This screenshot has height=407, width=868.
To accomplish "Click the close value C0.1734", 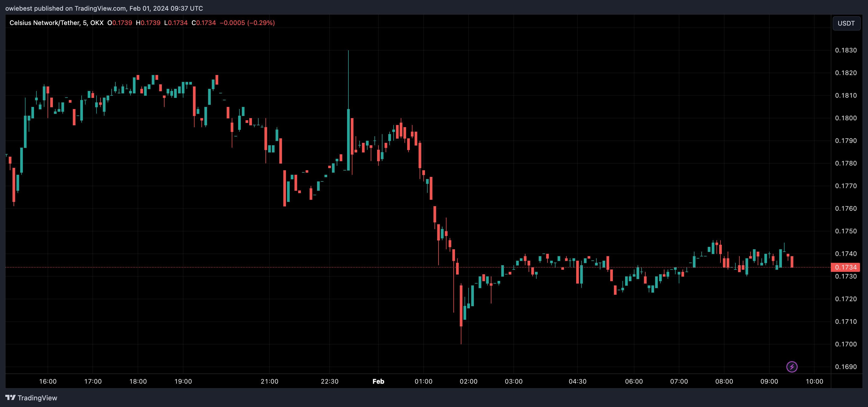I will [x=204, y=23].
